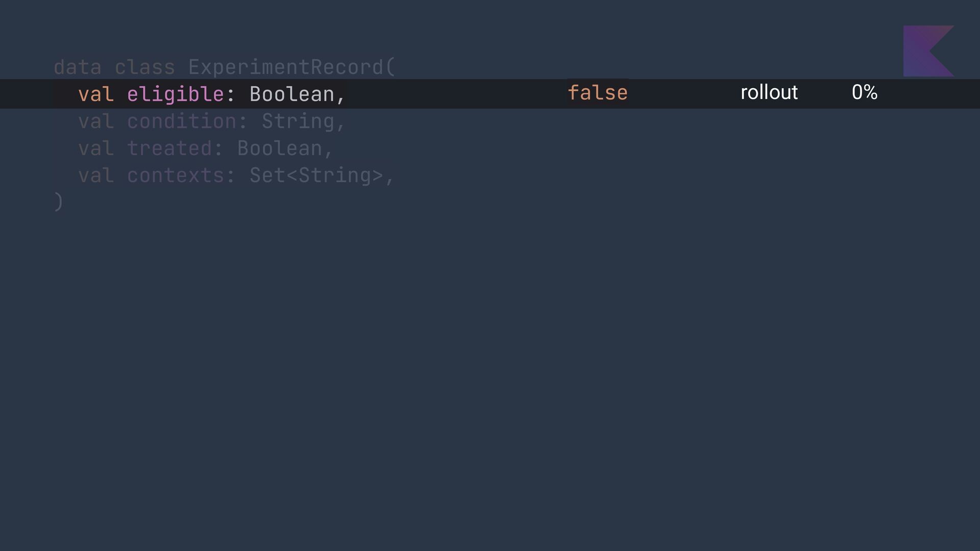The width and height of the screenshot is (980, 551).
Task: Click the 'class' keyword
Action: click(x=145, y=67)
